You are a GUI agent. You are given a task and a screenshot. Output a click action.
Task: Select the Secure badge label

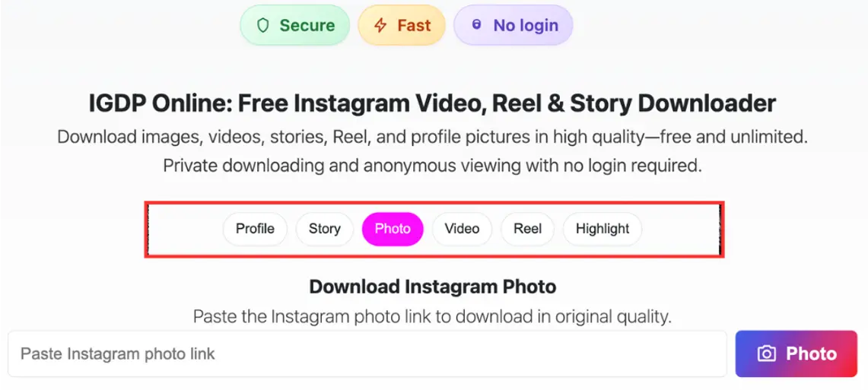(307, 26)
